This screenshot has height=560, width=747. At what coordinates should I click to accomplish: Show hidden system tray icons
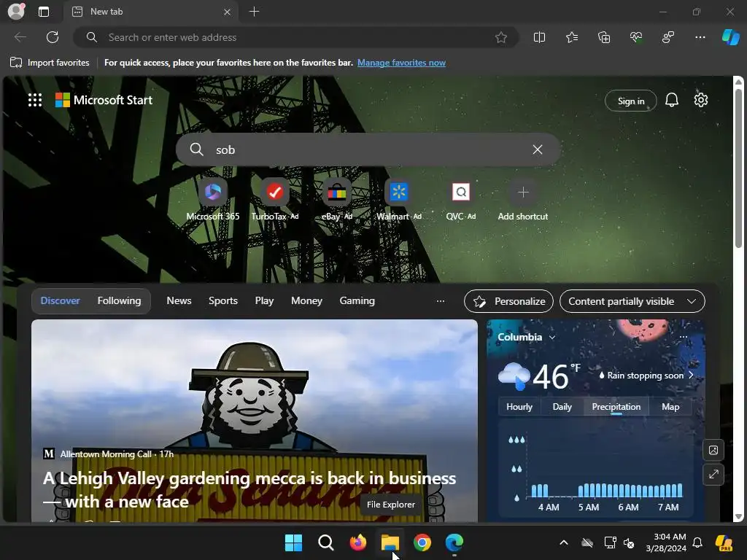pyautogui.click(x=564, y=542)
